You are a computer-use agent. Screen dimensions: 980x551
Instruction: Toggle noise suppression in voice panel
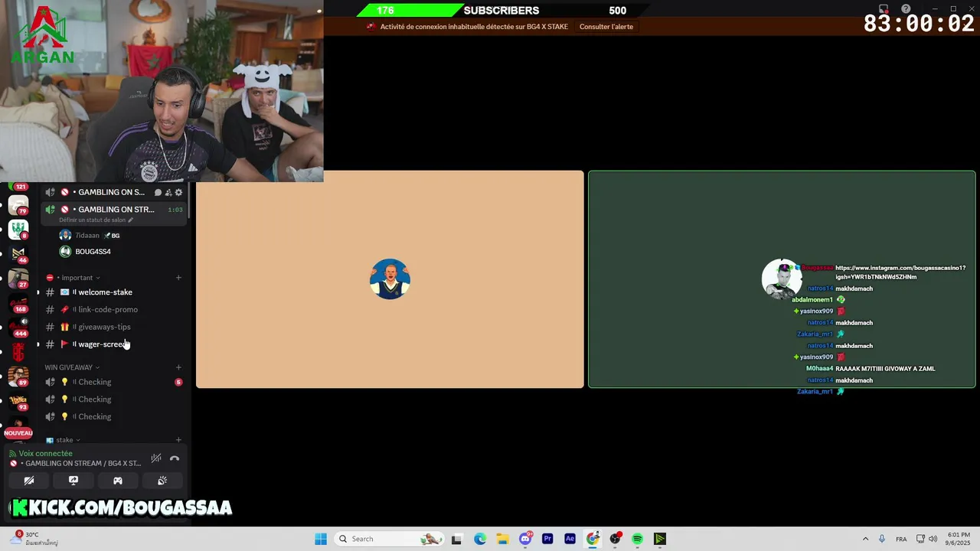(x=156, y=458)
